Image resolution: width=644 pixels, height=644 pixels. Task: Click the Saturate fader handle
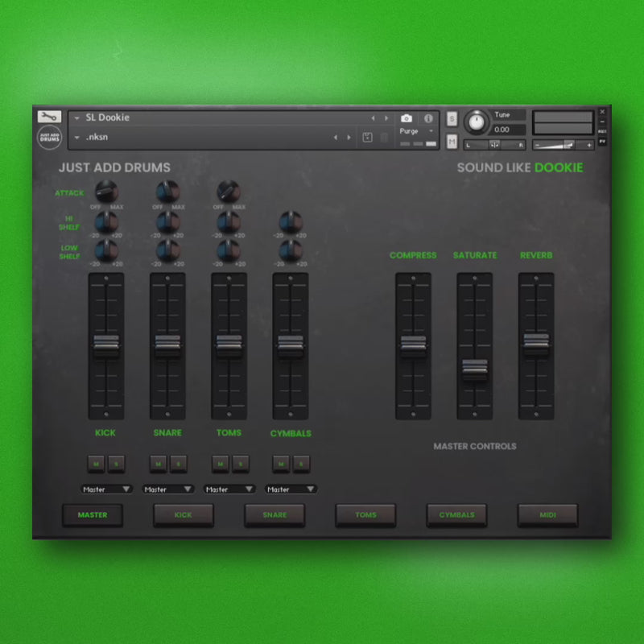pos(474,370)
